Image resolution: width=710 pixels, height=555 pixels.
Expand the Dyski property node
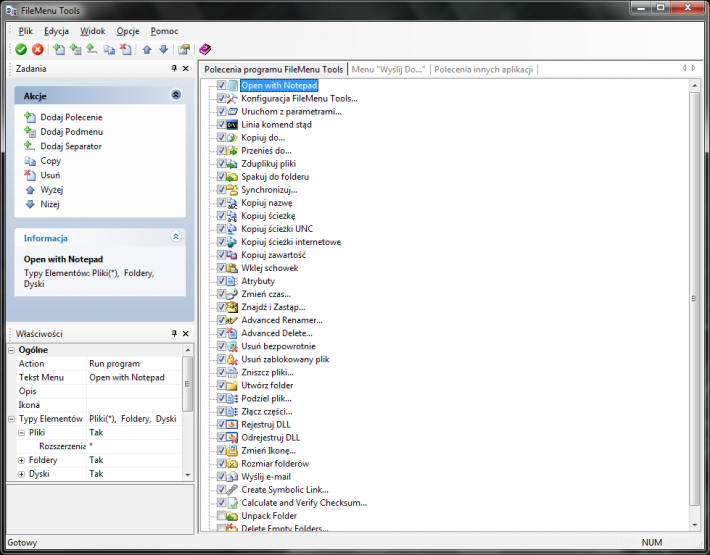[x=21, y=474]
